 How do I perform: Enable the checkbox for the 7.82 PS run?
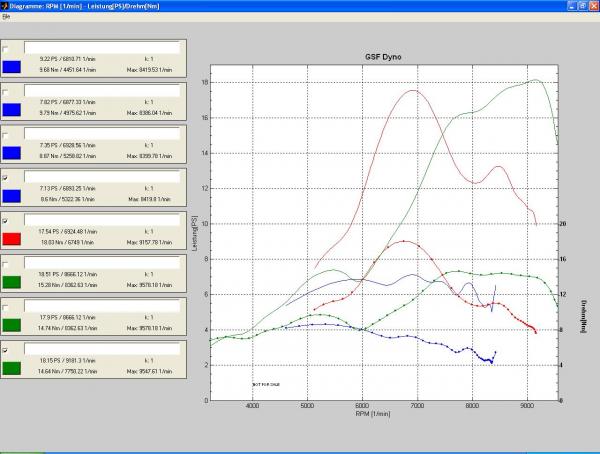coord(7,91)
